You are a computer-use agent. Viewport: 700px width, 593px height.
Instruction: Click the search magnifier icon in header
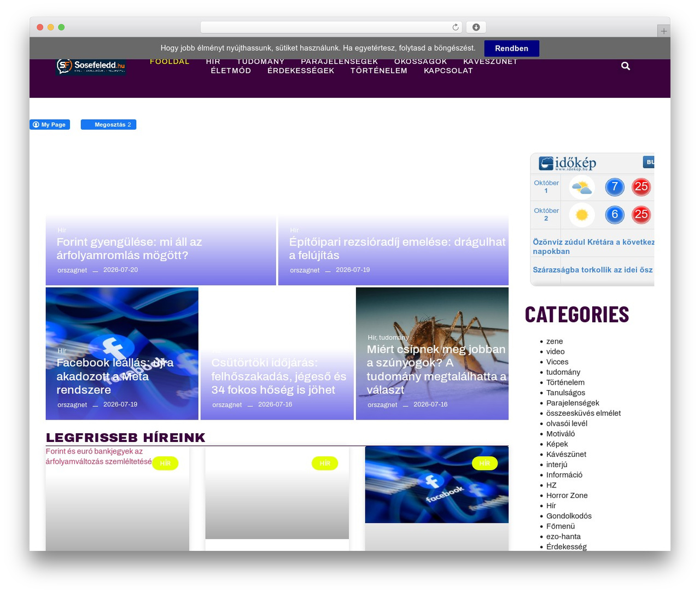point(626,66)
